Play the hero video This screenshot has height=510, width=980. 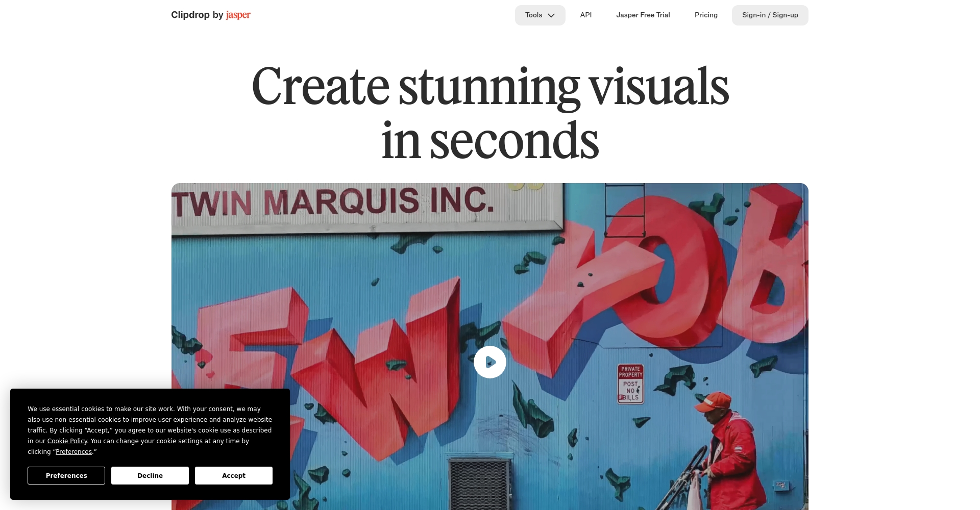[490, 362]
